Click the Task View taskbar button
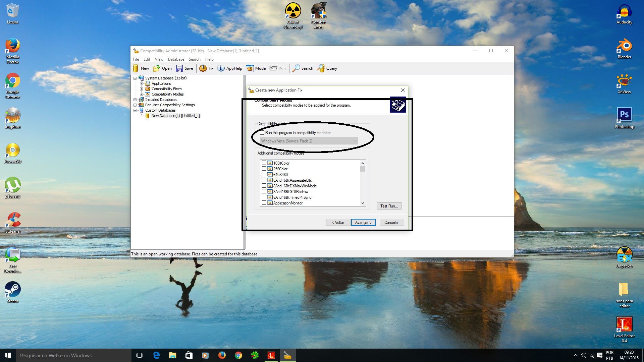The image size is (644, 362). pos(140,355)
